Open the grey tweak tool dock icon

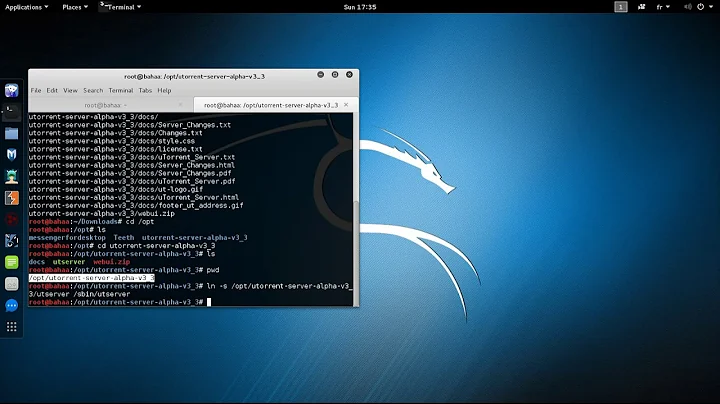pos(11,284)
